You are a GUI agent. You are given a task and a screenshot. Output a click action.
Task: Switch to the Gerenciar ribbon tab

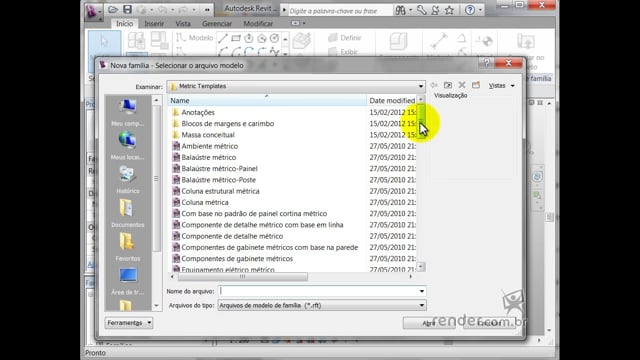(217, 24)
